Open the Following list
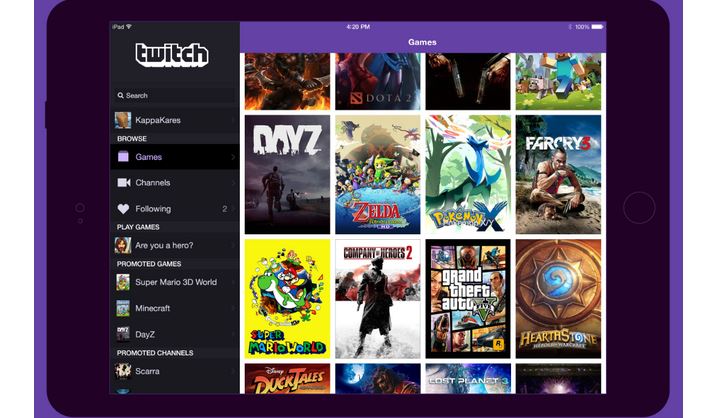 click(x=175, y=209)
